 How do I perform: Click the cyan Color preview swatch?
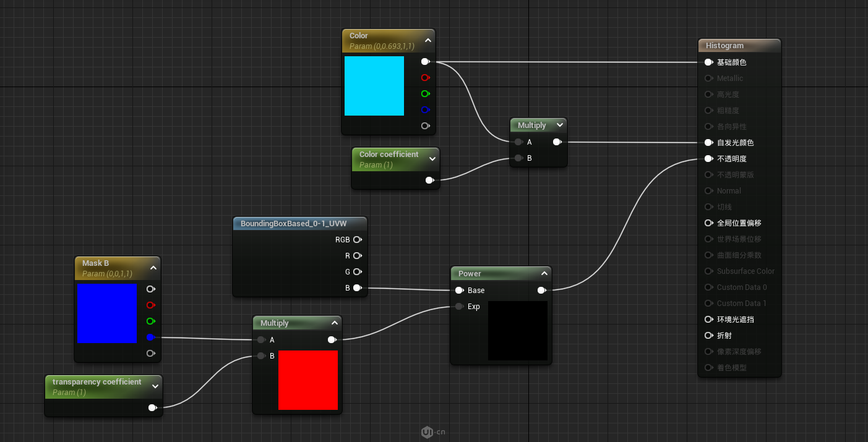click(x=374, y=86)
